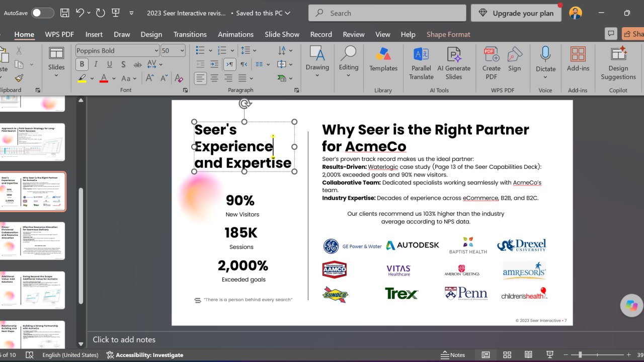
Task: Open the Transitions ribbon tab
Action: (190, 34)
